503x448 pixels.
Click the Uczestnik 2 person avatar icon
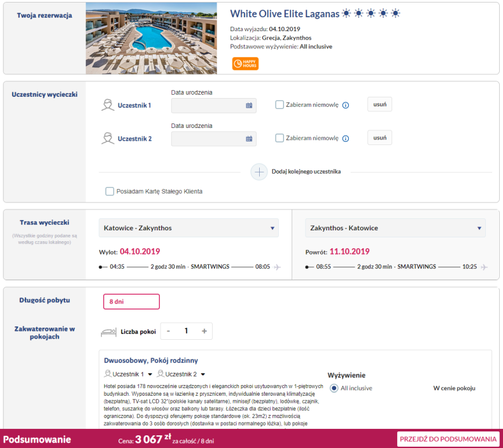(108, 139)
